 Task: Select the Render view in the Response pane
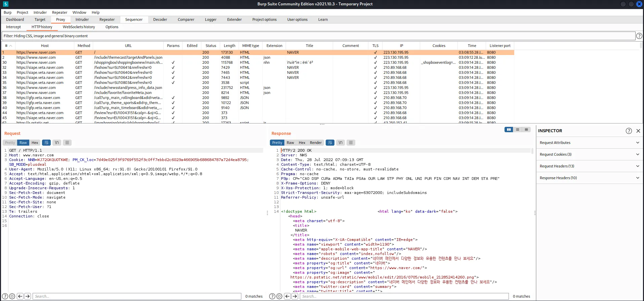(316, 143)
